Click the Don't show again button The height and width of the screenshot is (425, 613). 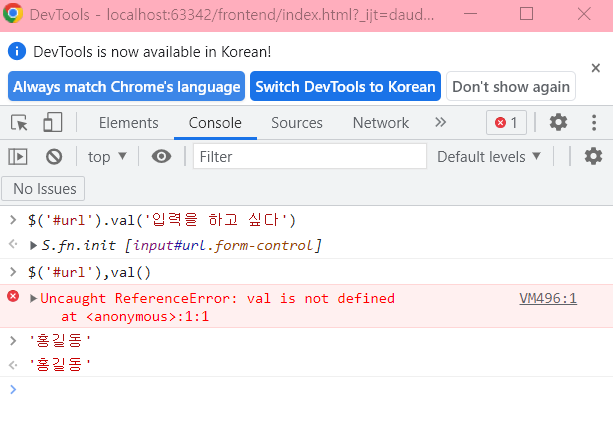(511, 86)
